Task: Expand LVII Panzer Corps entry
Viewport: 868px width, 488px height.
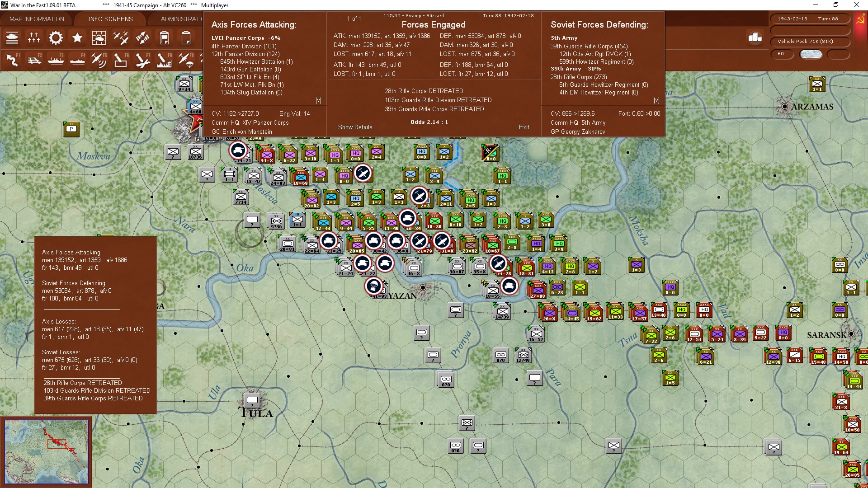Action: coord(245,38)
